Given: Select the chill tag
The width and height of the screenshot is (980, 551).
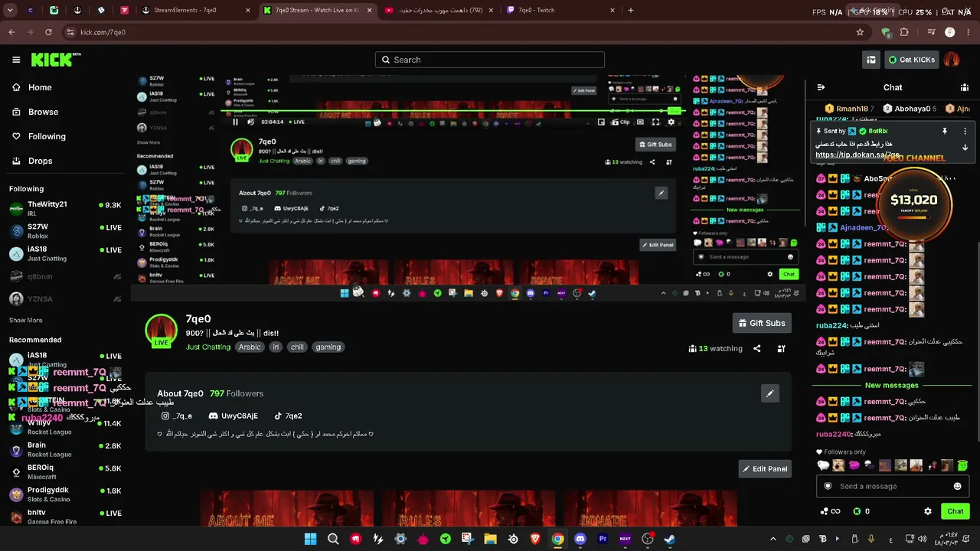Looking at the screenshot, I should [x=297, y=347].
